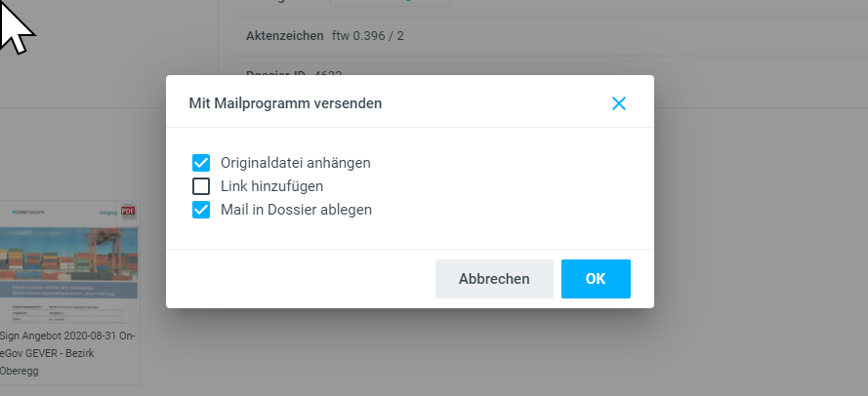Click the Mail in Dossier ablegen label
The width and height of the screenshot is (868, 396).
[x=296, y=210]
